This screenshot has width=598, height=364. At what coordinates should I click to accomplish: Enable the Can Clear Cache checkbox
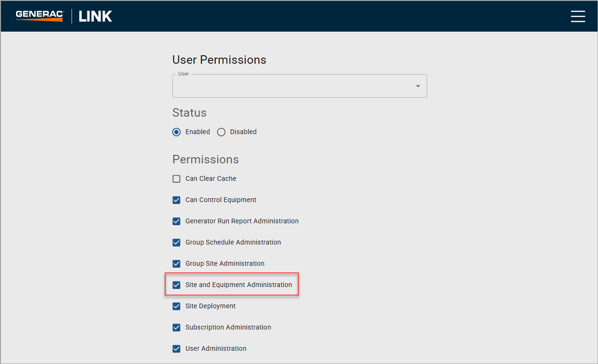point(177,179)
